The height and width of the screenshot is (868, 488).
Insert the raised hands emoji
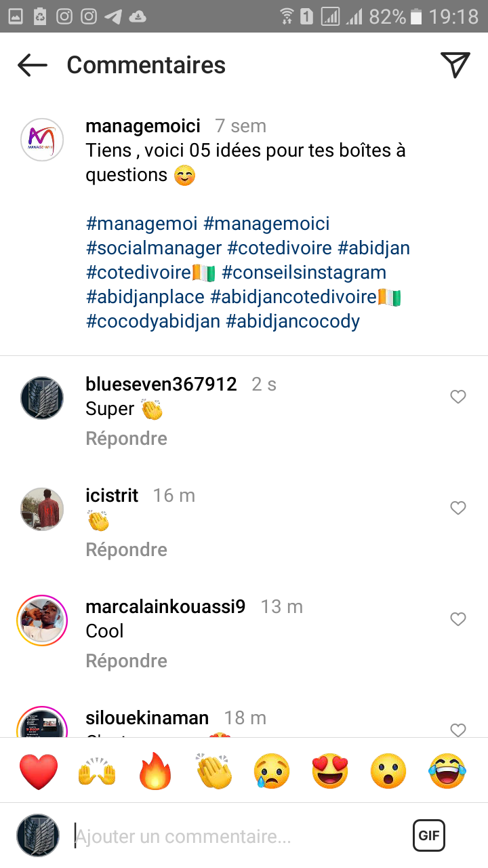coord(97,772)
